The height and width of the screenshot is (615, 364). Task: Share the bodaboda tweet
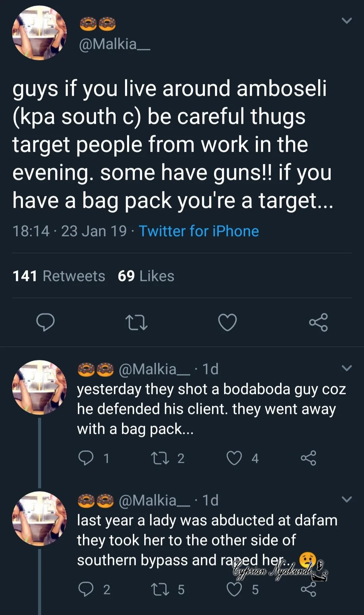(x=308, y=458)
